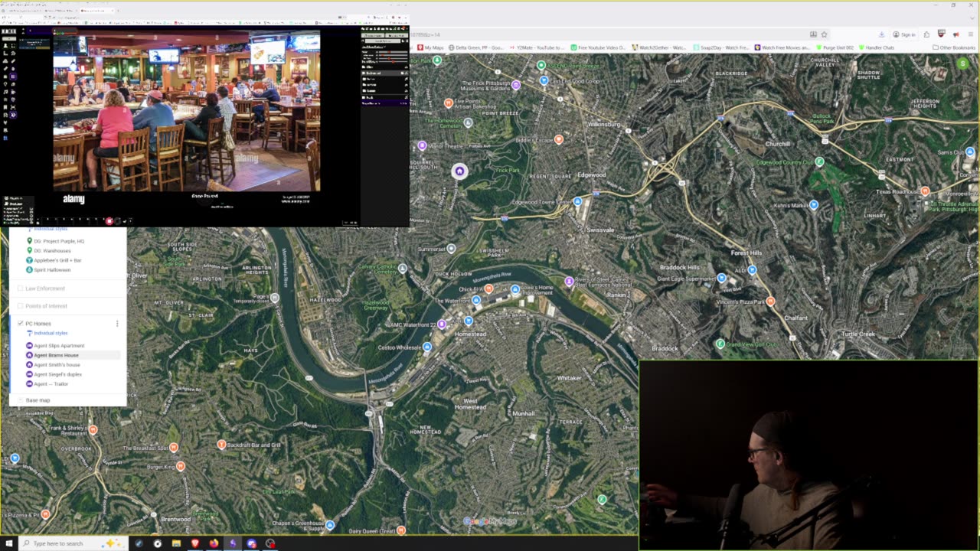Viewport: 980px width, 551px height.
Task: Click the Calvary Catholic Cemetery marker
Action: click(403, 268)
